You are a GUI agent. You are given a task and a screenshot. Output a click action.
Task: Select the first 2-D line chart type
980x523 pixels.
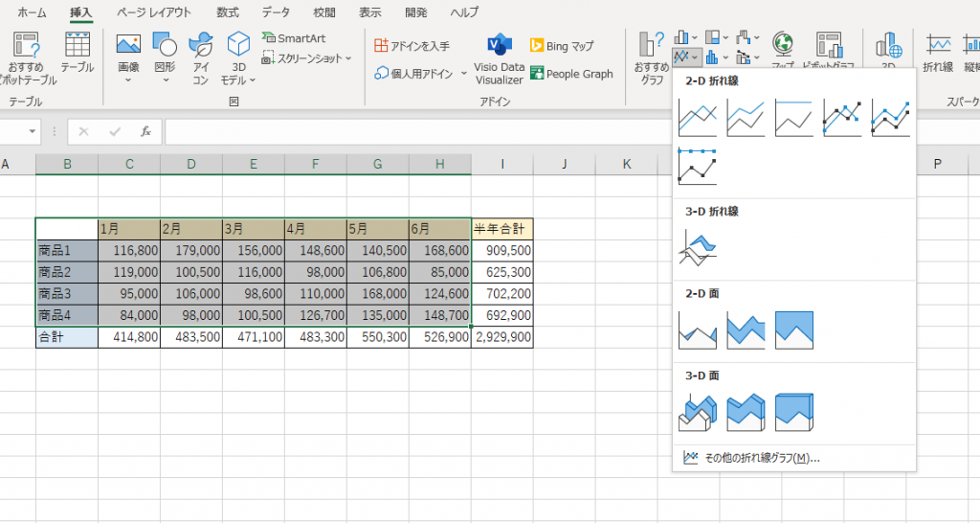[x=697, y=119]
